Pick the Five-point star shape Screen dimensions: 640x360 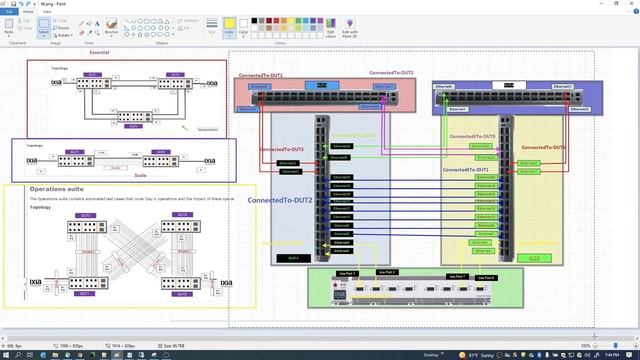tap(140, 35)
